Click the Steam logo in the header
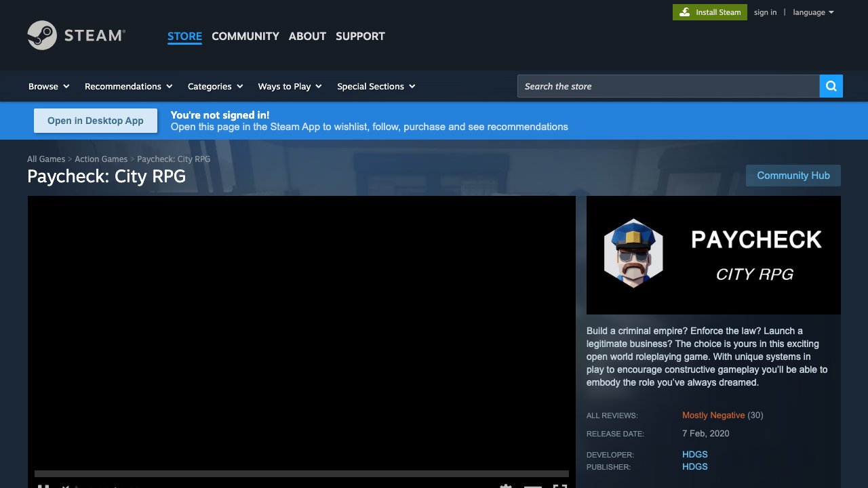Viewport: 868px width, 488px height. (x=76, y=35)
